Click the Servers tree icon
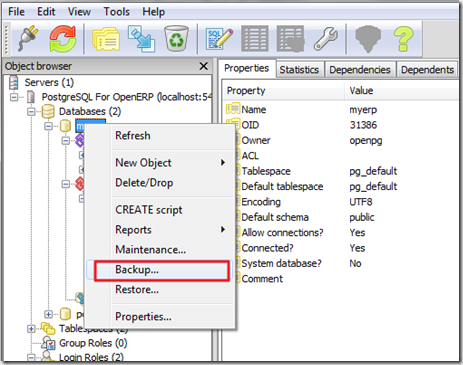This screenshot has height=365, width=463. pyautogui.click(x=14, y=82)
